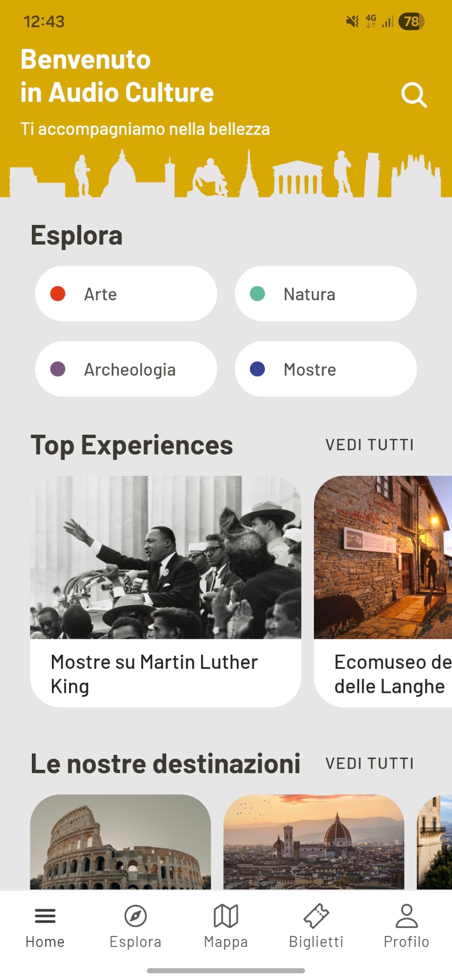Screen dimensions: 452x980
Task: Choose the Mostre category
Action: coord(326,369)
